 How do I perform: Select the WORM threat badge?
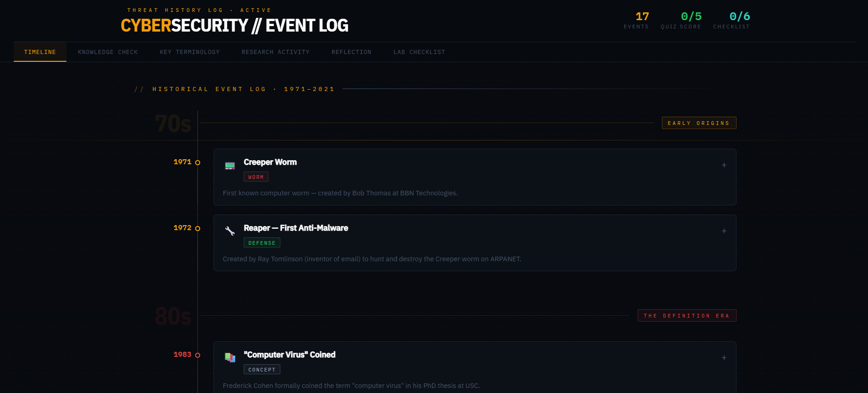click(256, 177)
